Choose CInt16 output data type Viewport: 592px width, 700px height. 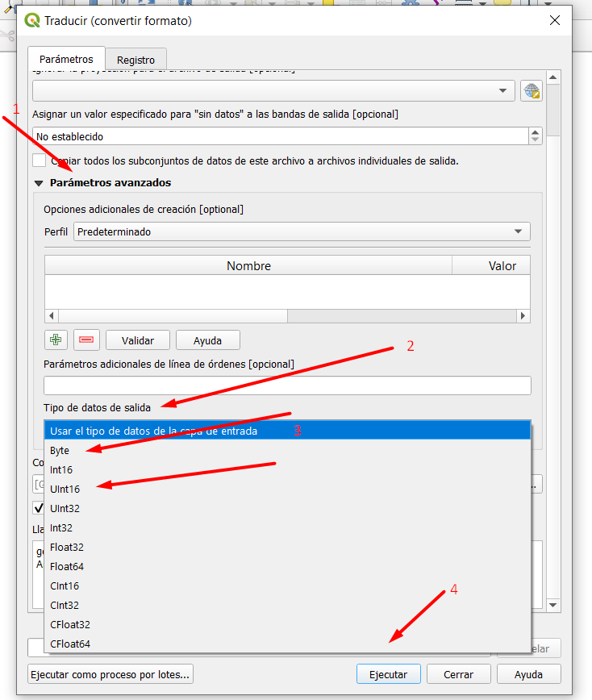[287, 585]
